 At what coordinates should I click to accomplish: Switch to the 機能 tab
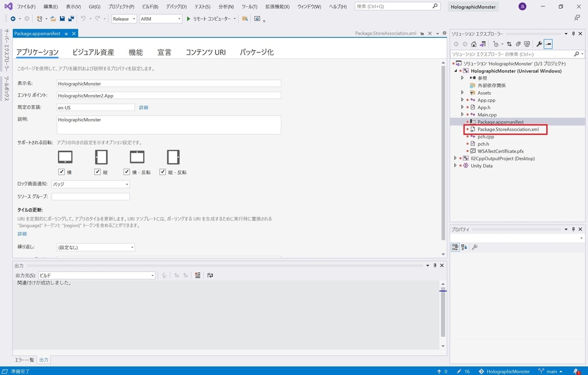click(x=136, y=52)
